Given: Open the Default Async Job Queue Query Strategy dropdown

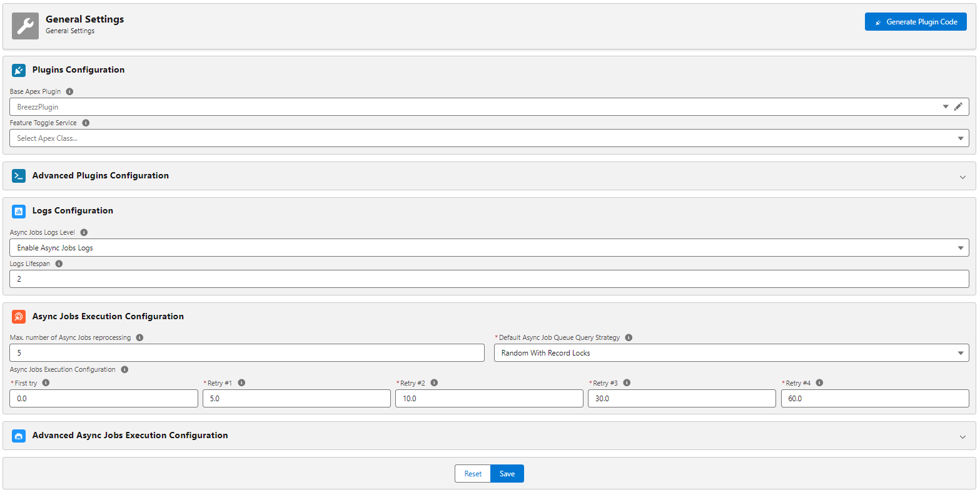Looking at the screenshot, I should point(961,352).
